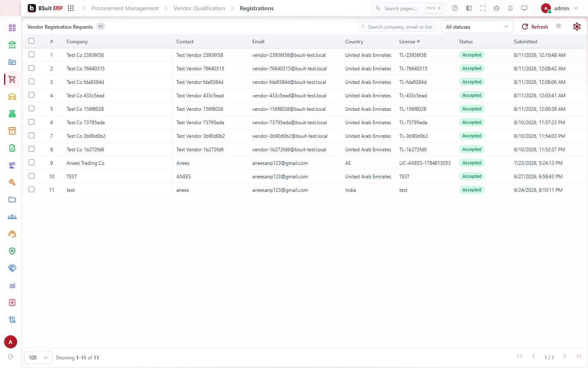The height and width of the screenshot is (368, 588).
Task: Expand the admin user menu
Action: coord(559,8)
